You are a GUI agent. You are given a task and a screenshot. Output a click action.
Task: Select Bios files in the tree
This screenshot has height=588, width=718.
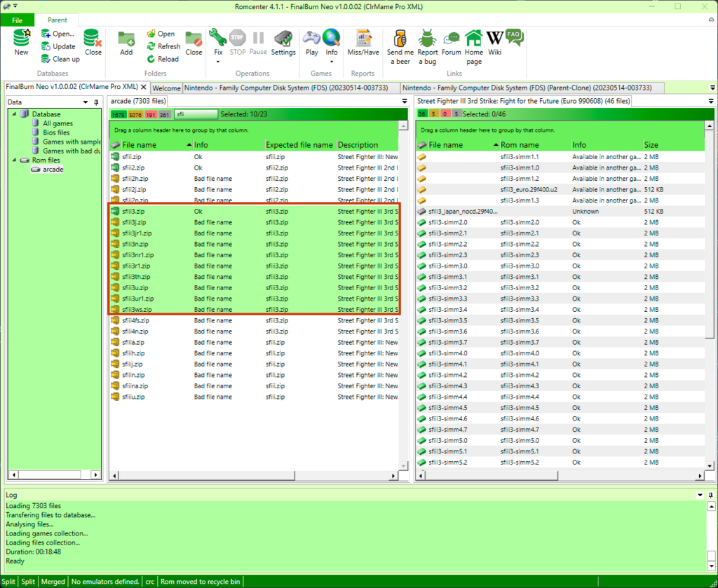click(x=56, y=132)
